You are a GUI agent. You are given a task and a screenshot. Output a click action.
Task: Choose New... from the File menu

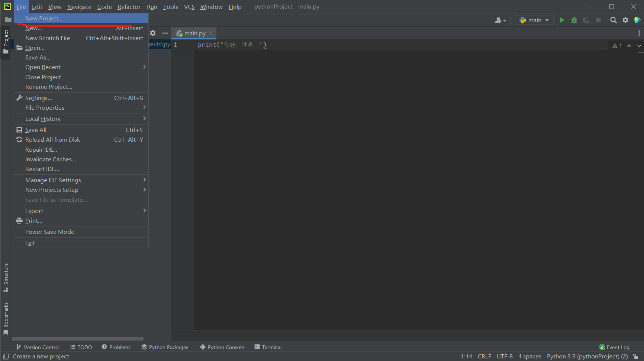pos(81,28)
